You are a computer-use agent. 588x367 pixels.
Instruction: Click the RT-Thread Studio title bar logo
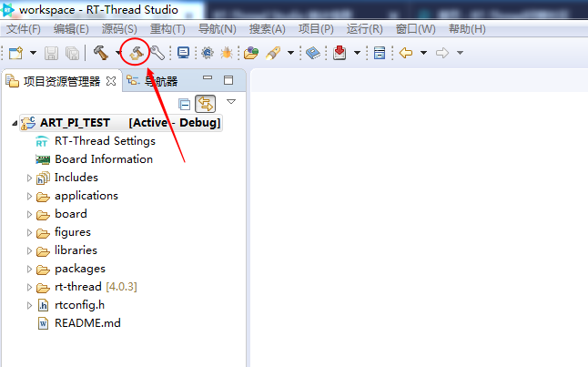[x=7, y=10]
